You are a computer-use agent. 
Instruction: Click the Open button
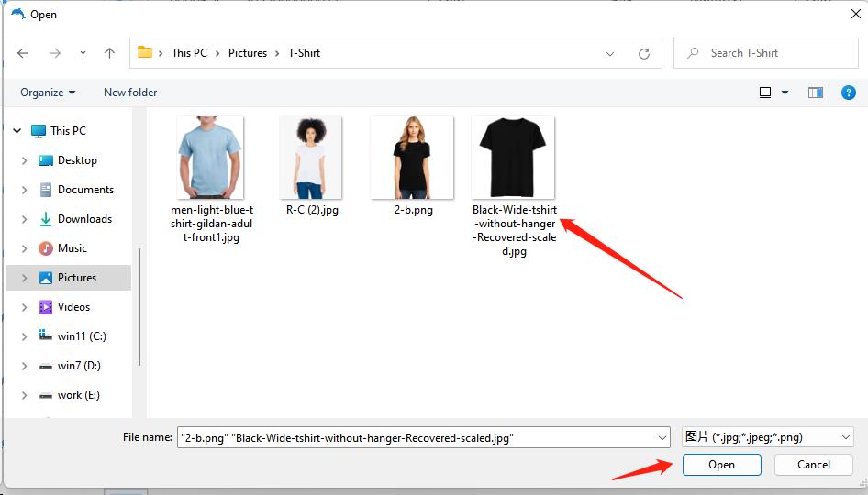(x=721, y=465)
